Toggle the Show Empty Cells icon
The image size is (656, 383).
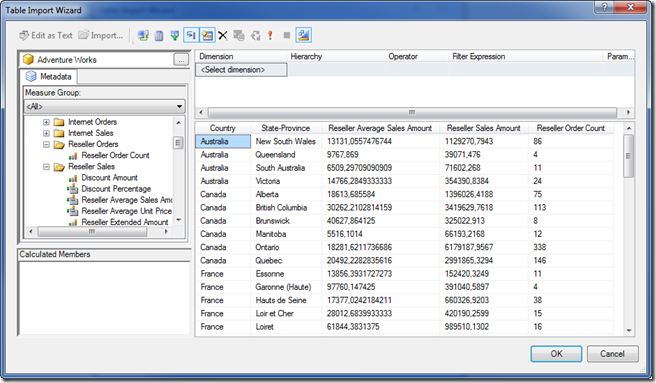[175, 36]
